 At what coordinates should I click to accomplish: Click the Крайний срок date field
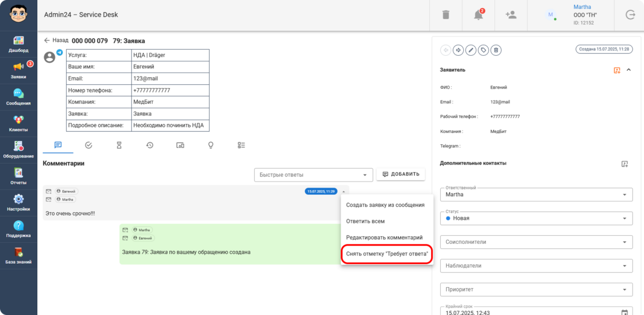(x=537, y=311)
